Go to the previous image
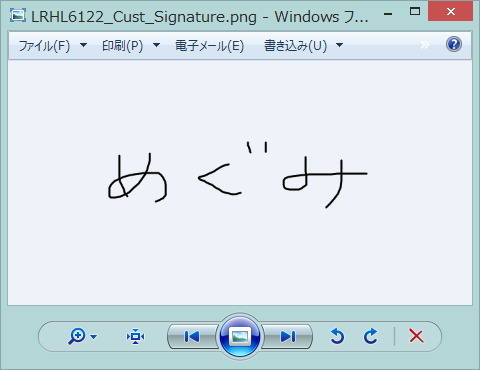Viewport: 480px width, 370px height. tap(192, 337)
